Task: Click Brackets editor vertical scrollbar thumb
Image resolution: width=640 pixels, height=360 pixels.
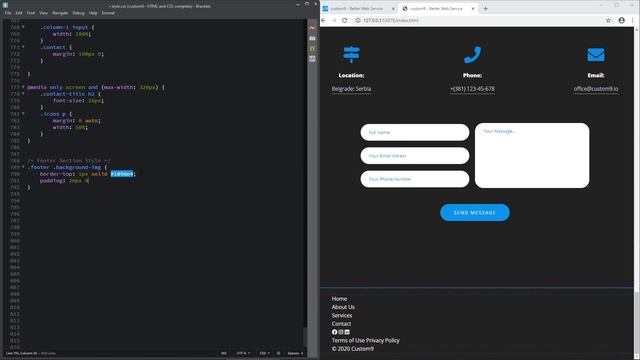Action: 304,336
